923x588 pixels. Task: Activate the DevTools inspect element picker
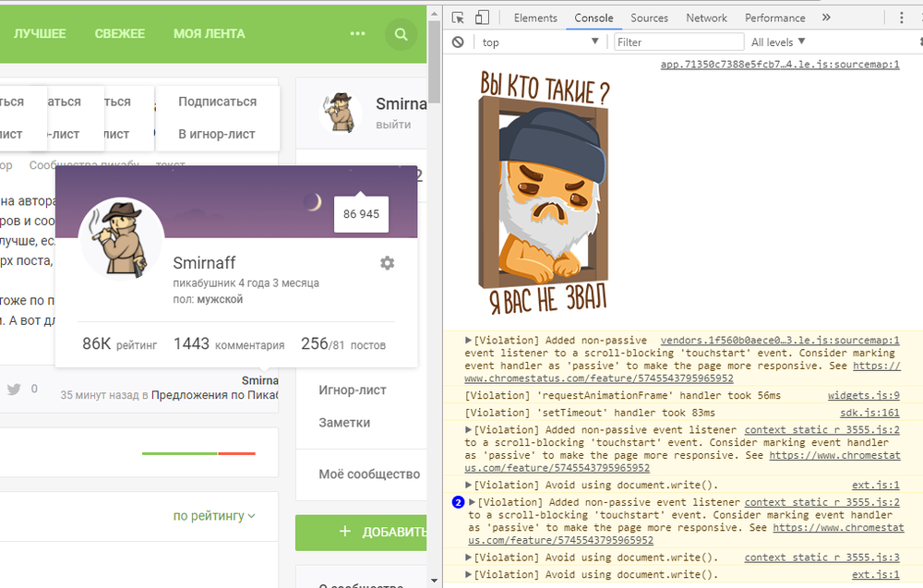[x=458, y=18]
